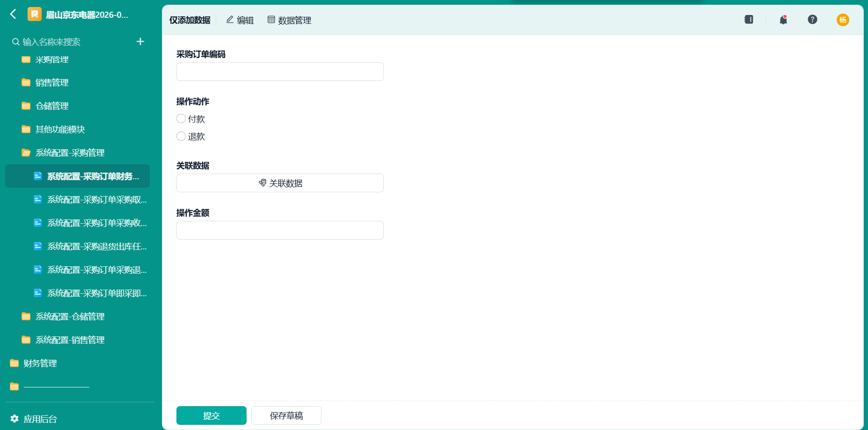This screenshot has width=868, height=430.
Task: Switch to 数据管理 tab
Action: coord(289,20)
